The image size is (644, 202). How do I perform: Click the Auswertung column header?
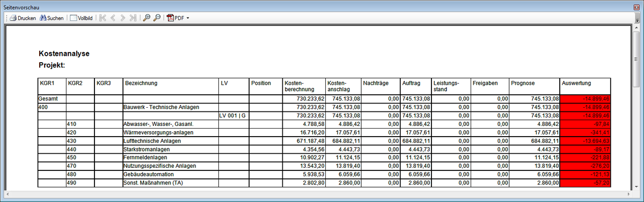[585, 86]
